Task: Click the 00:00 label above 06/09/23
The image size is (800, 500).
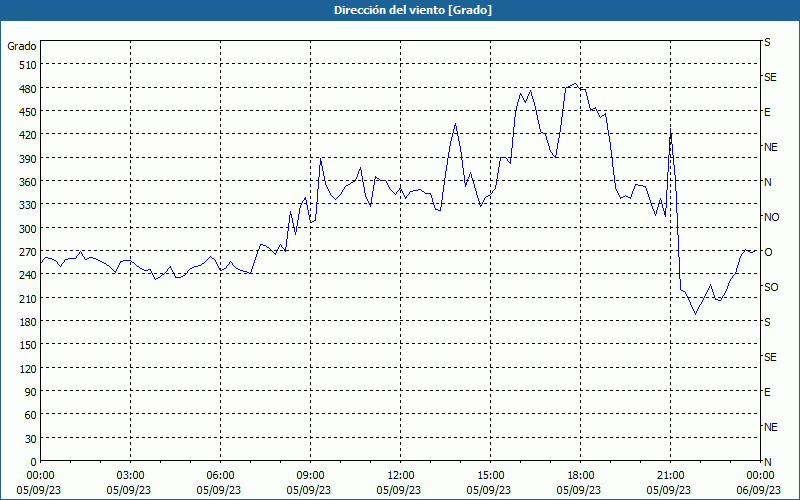Action: point(760,476)
